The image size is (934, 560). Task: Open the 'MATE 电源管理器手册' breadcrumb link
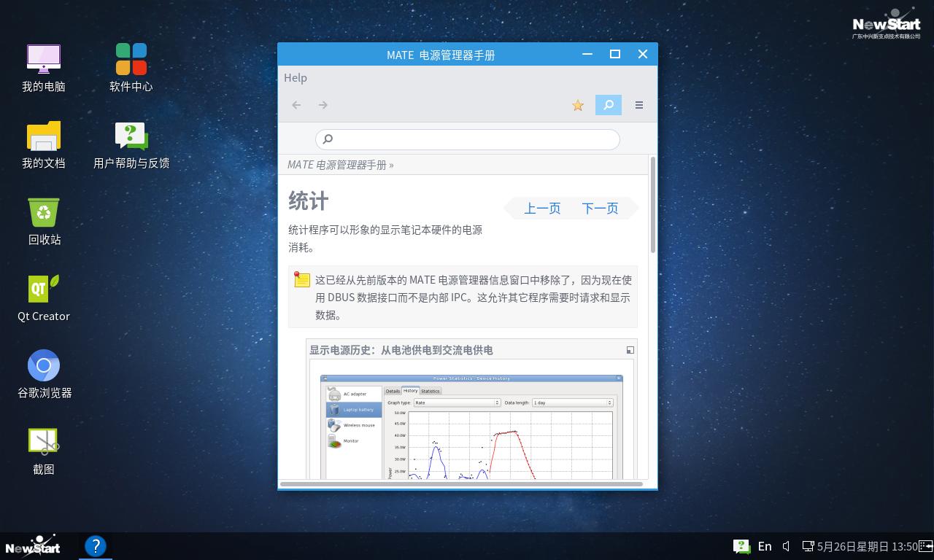337,165
